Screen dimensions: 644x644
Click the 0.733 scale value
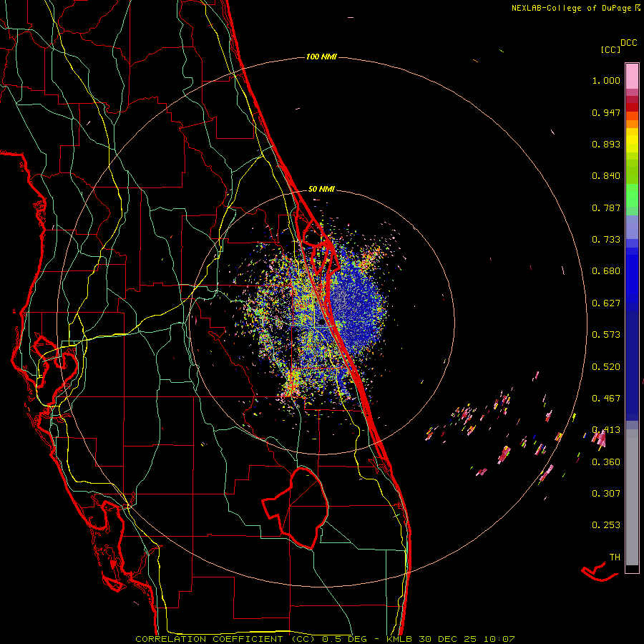click(x=606, y=240)
